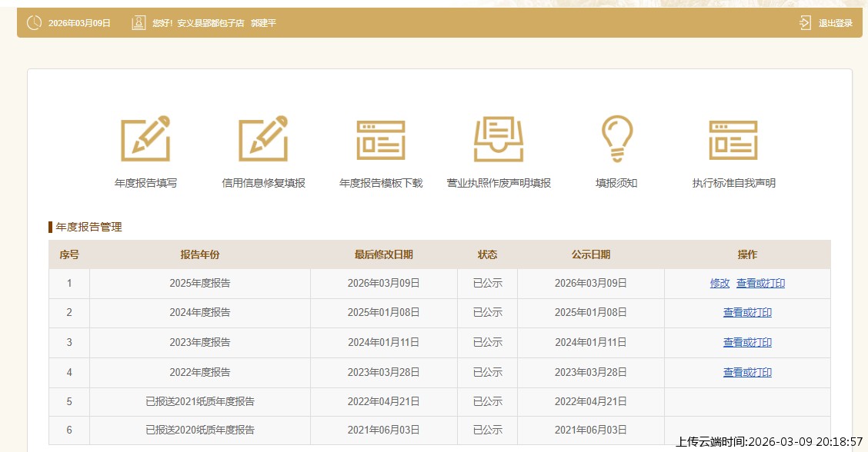
Task: Open the 年度报告填写 pencil icon
Action: click(x=145, y=139)
